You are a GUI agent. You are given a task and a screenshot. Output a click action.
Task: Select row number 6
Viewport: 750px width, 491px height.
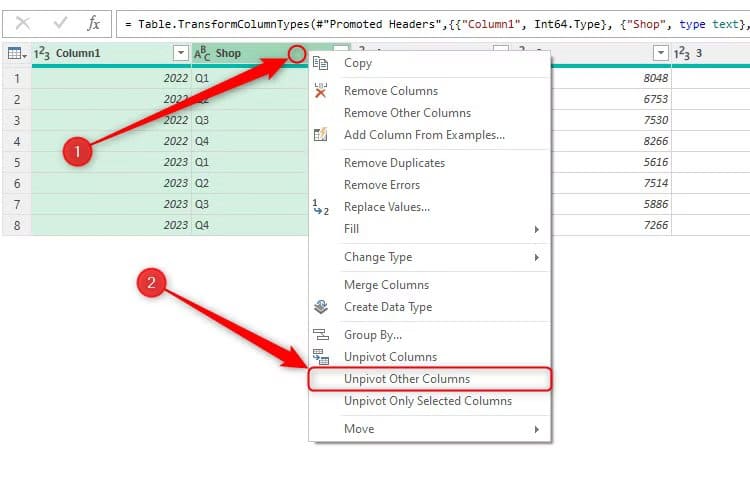click(x=17, y=183)
